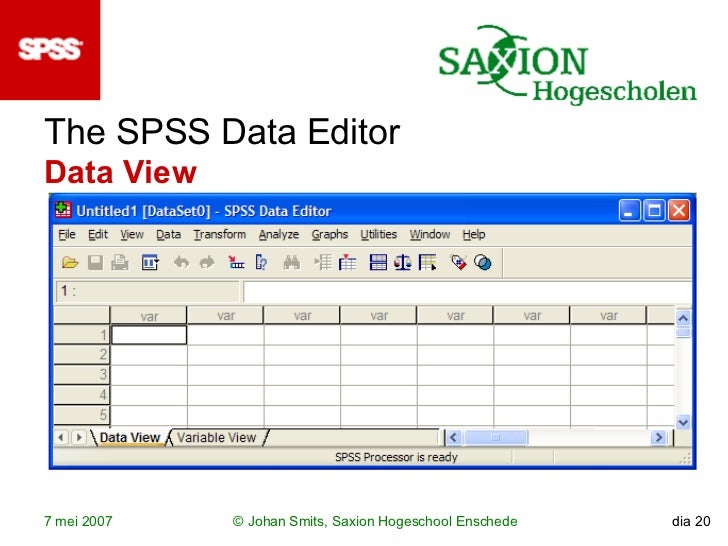Screen dimensions: 728x546
Task: Click the horizontal scrollbar left arrow
Action: click(454, 437)
